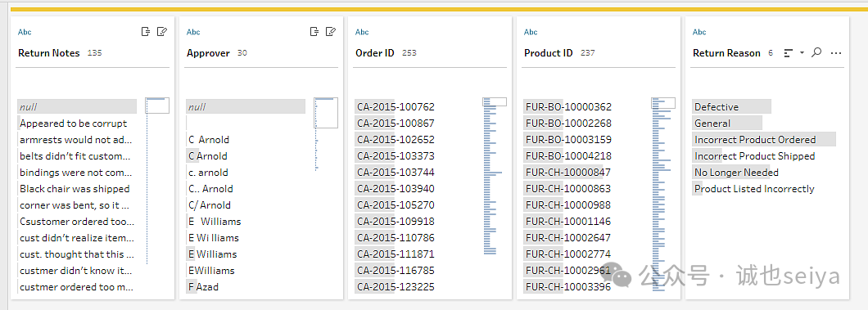Screen dimensions: 868x310
Task: Open edit/clean icon for Approver
Action: (331, 32)
